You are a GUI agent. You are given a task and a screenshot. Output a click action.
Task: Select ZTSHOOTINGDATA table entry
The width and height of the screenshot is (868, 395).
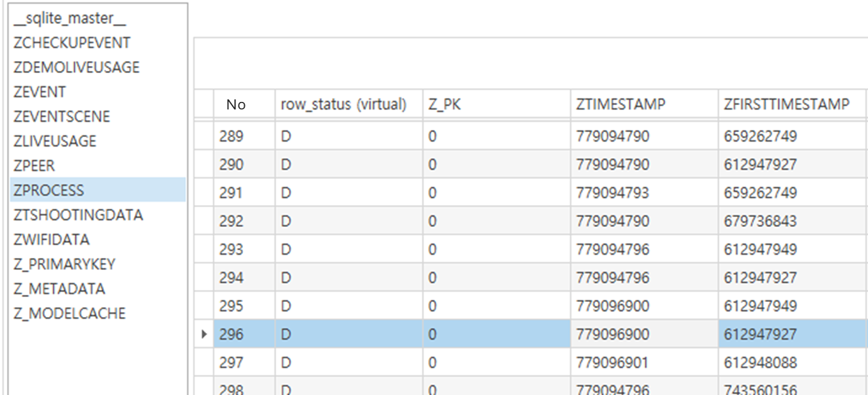coord(78,215)
